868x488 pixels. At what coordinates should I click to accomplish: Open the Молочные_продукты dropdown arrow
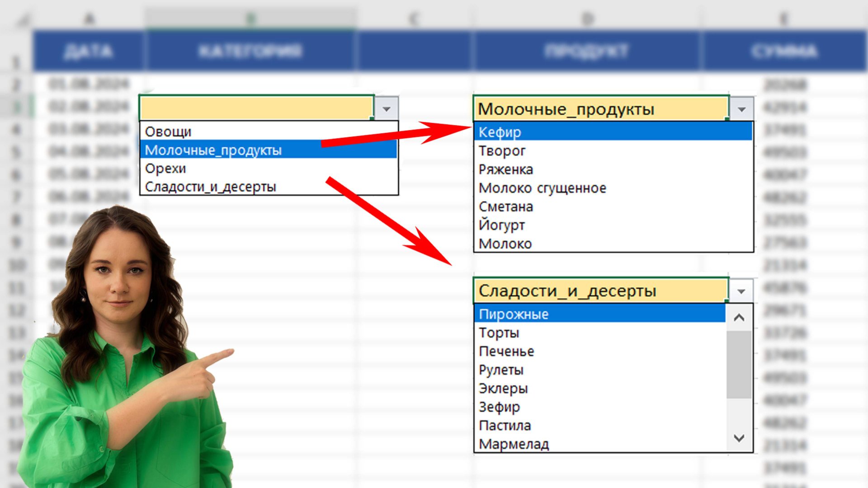tap(741, 109)
